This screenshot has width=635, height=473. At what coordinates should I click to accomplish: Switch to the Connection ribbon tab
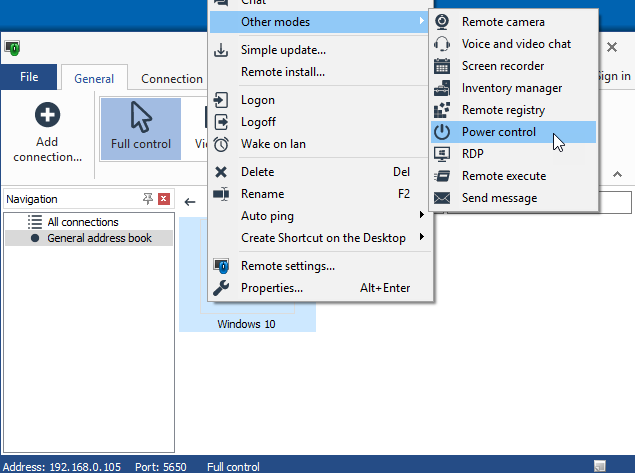[x=171, y=79]
